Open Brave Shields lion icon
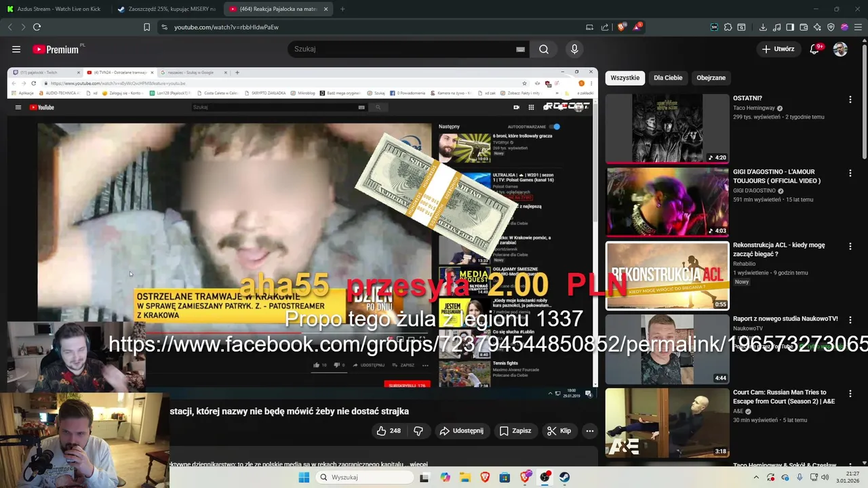Image resolution: width=868 pixels, height=488 pixels. (x=621, y=27)
